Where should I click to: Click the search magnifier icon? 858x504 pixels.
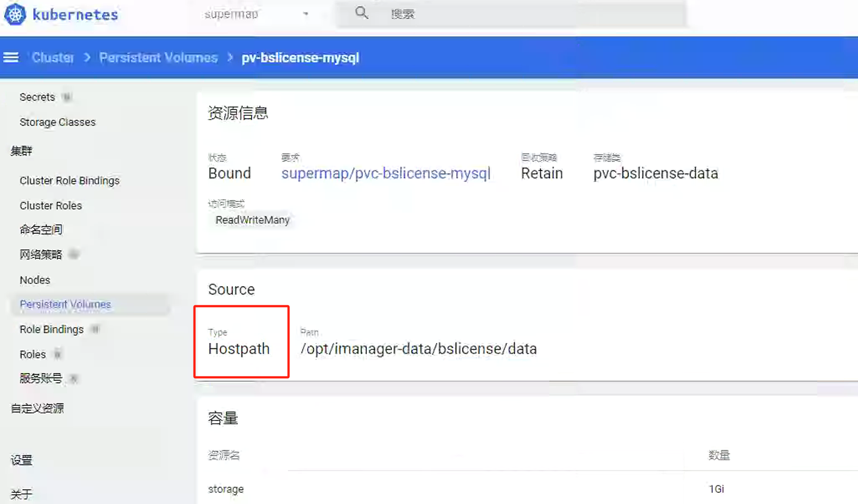(362, 13)
